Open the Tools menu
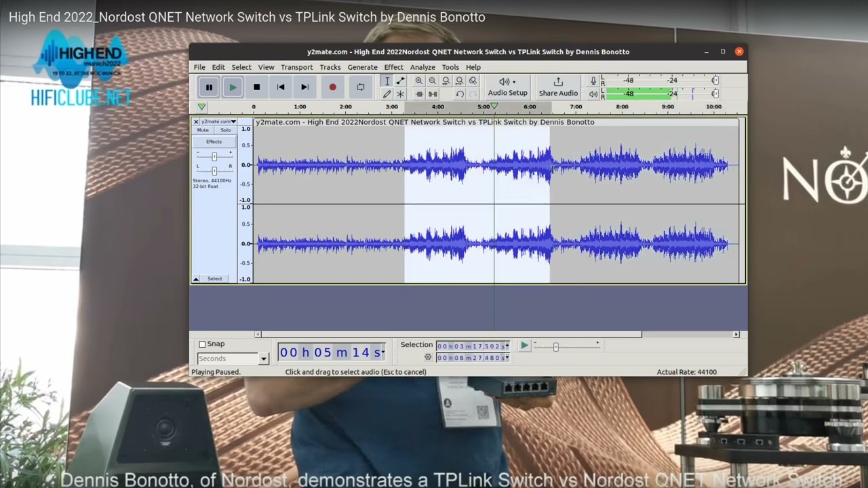Image resolution: width=868 pixels, height=488 pixels. click(x=450, y=67)
